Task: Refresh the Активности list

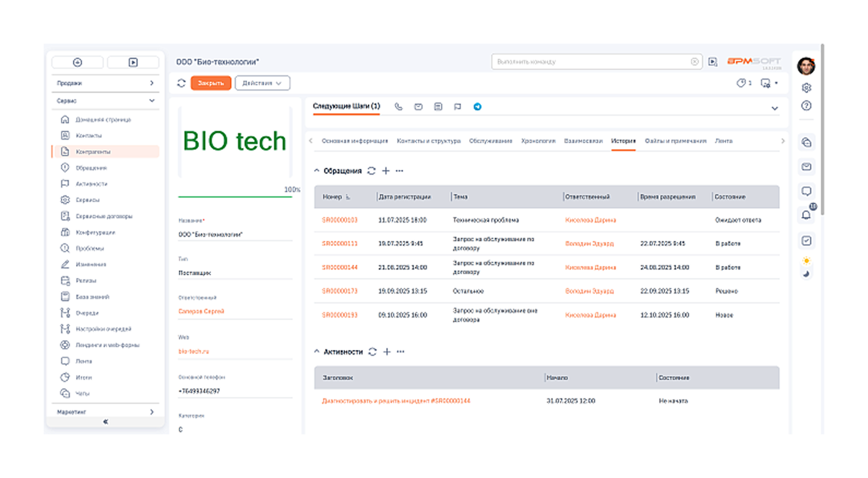Action: [372, 352]
